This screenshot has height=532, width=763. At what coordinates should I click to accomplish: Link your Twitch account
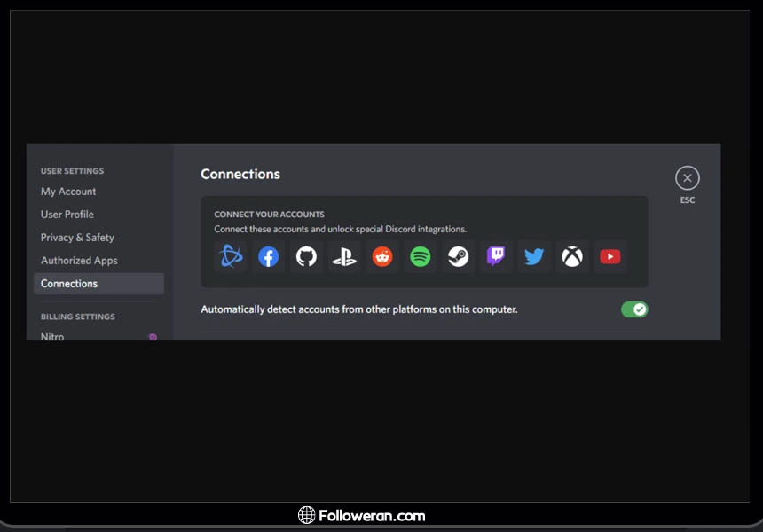click(496, 257)
